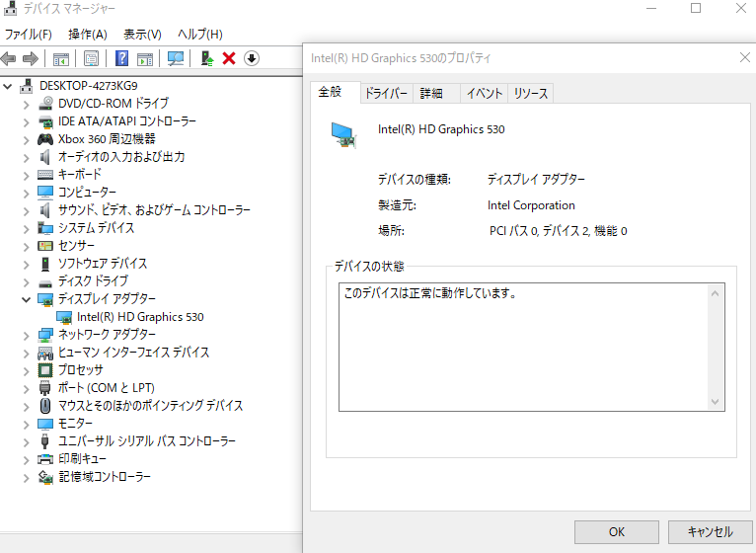Click the プロセッサ chip icon
This screenshot has width=756, height=553.
click(x=45, y=370)
